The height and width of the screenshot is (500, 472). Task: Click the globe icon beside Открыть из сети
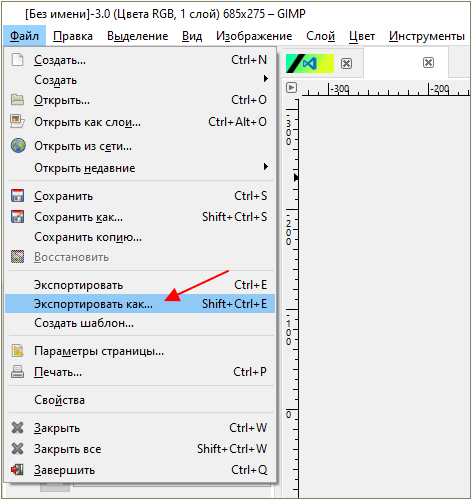(18, 146)
